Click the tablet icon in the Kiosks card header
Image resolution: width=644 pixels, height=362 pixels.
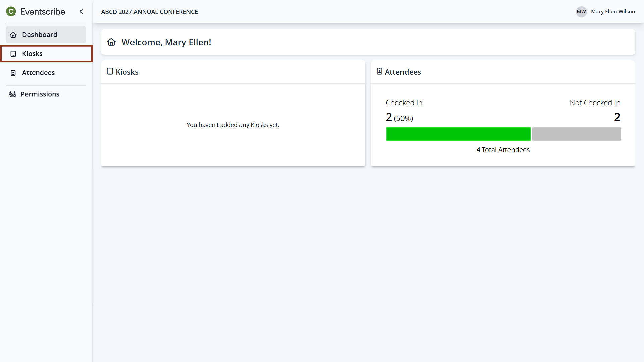[x=110, y=71]
